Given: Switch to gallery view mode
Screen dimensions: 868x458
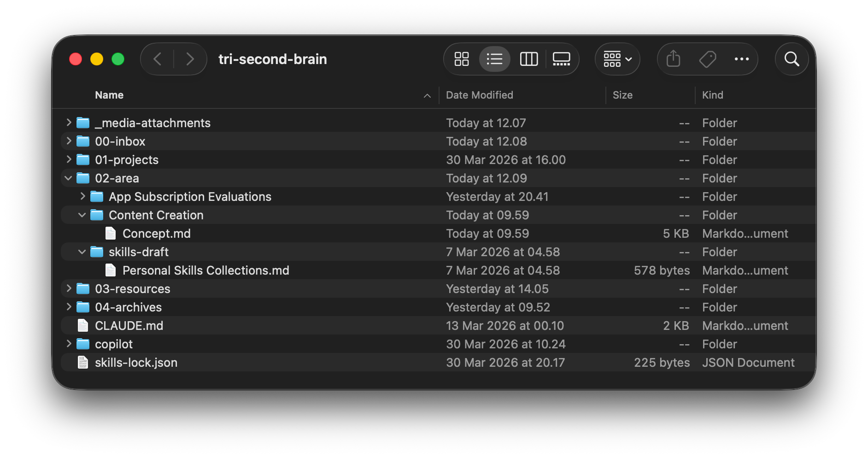Looking at the screenshot, I should (x=561, y=59).
